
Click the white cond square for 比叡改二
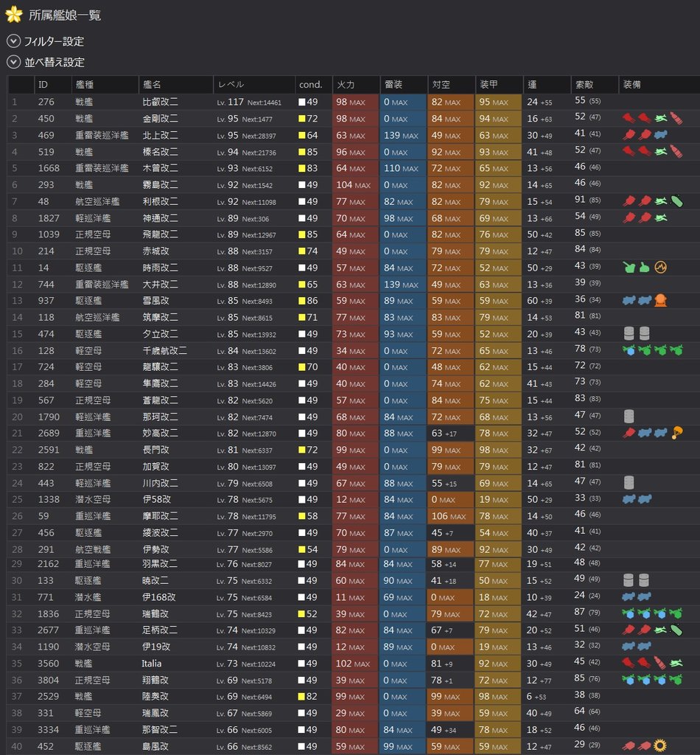tap(301, 102)
